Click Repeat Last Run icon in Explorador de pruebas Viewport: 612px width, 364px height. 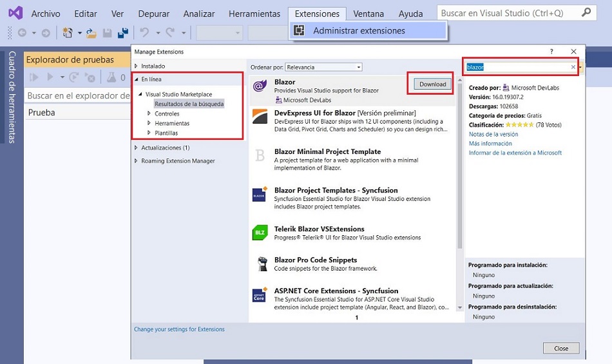[74, 77]
